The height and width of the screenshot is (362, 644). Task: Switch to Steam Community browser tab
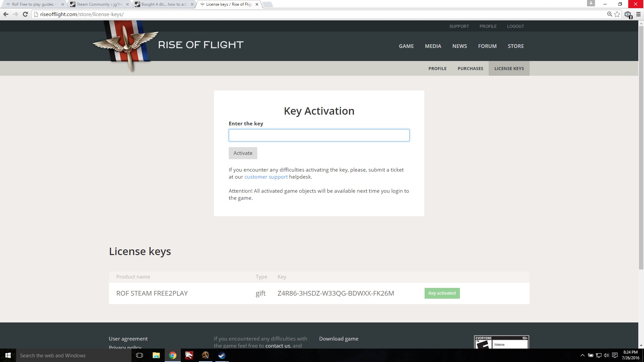(x=99, y=4)
